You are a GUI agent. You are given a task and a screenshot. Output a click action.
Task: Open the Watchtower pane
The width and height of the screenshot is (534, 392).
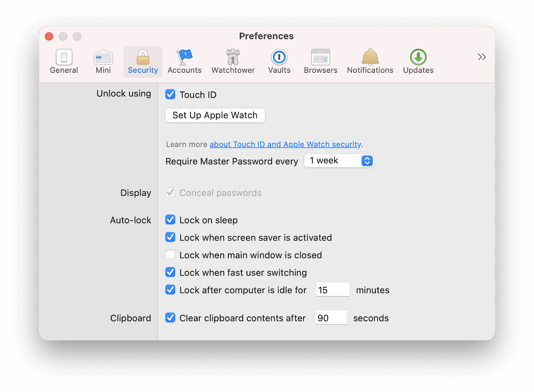tap(233, 62)
